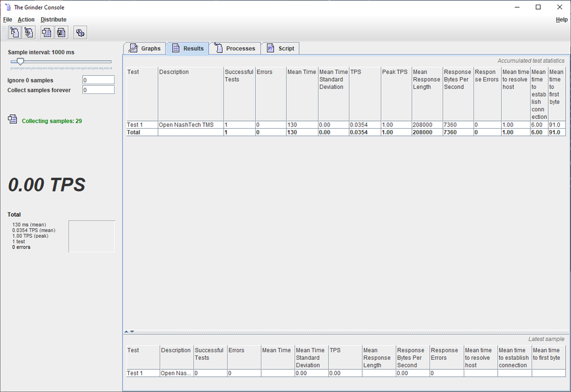
Task: Start collecting statistics toolbar icon
Action: pos(47,33)
